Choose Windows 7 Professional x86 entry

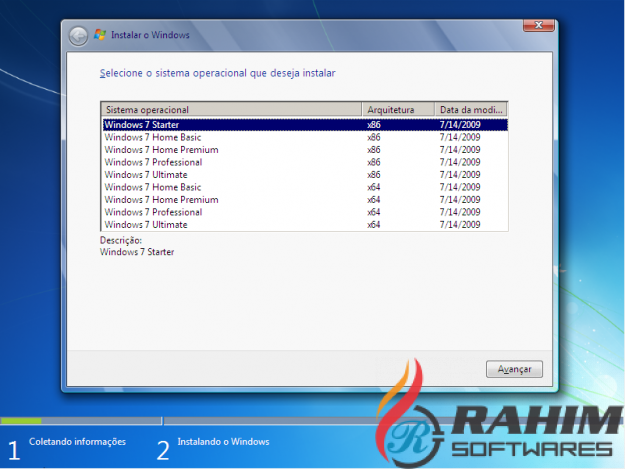pyautogui.click(x=305, y=162)
